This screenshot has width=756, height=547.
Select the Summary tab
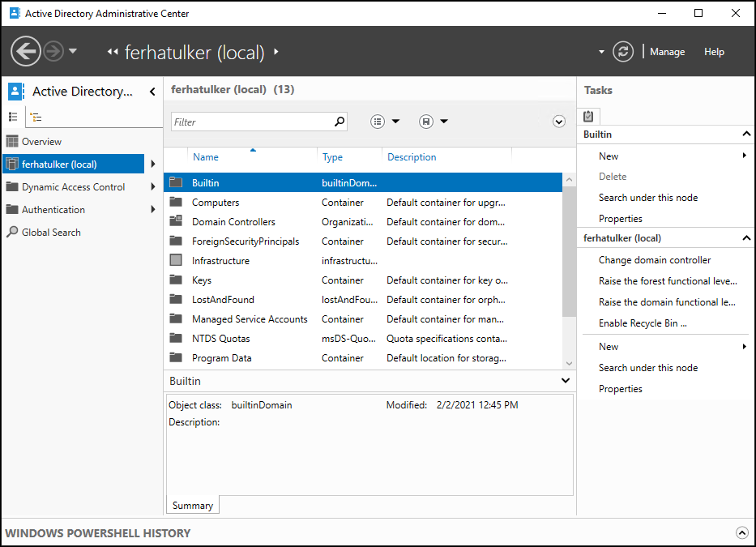click(x=193, y=505)
